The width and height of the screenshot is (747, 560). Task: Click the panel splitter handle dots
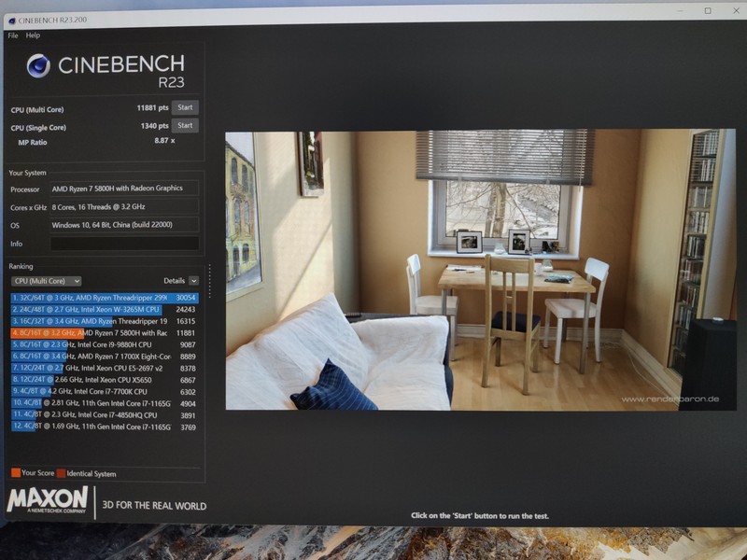pos(209,282)
